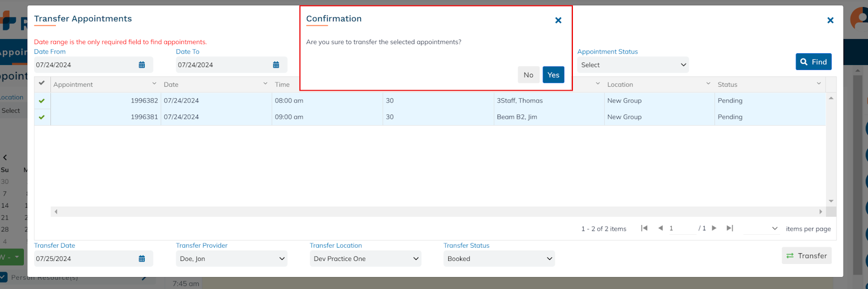Open the Transfer Location dropdown
Screen dimensions: 868x289
click(x=366, y=259)
